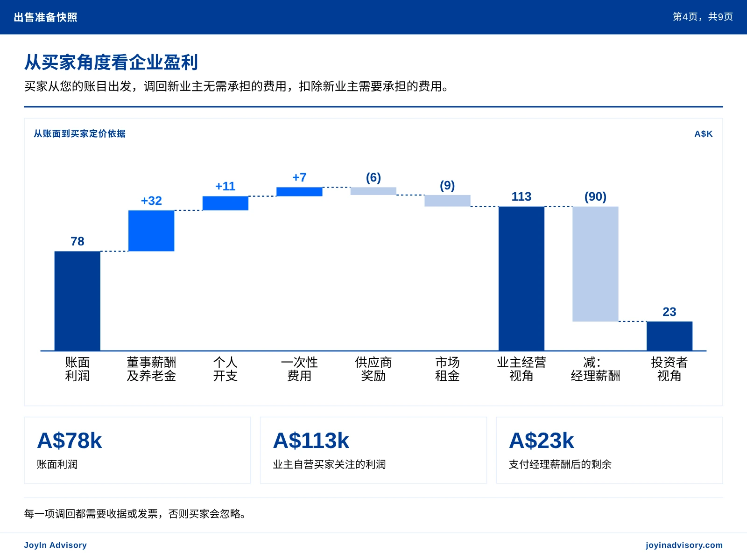747x560 pixels.
Task: Click the +32 董事薪酬及养老金 bar
Action: click(x=151, y=231)
